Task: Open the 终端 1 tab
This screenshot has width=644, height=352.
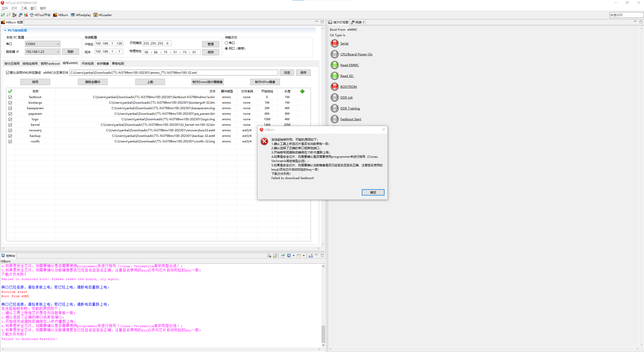Action: (358, 22)
